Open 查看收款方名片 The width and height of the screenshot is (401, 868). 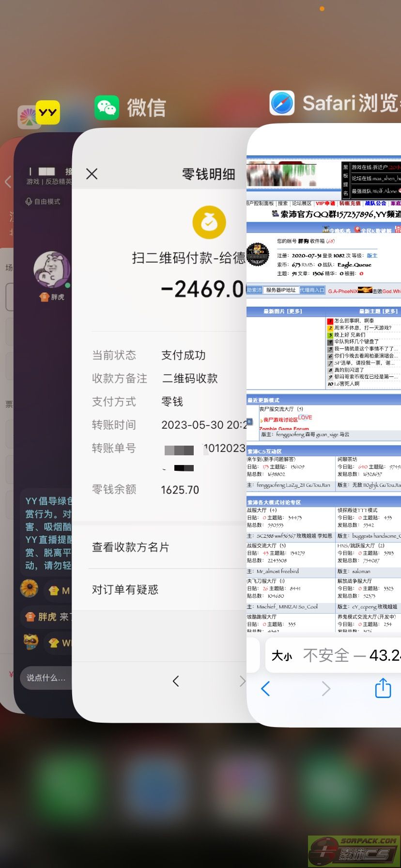131,547
